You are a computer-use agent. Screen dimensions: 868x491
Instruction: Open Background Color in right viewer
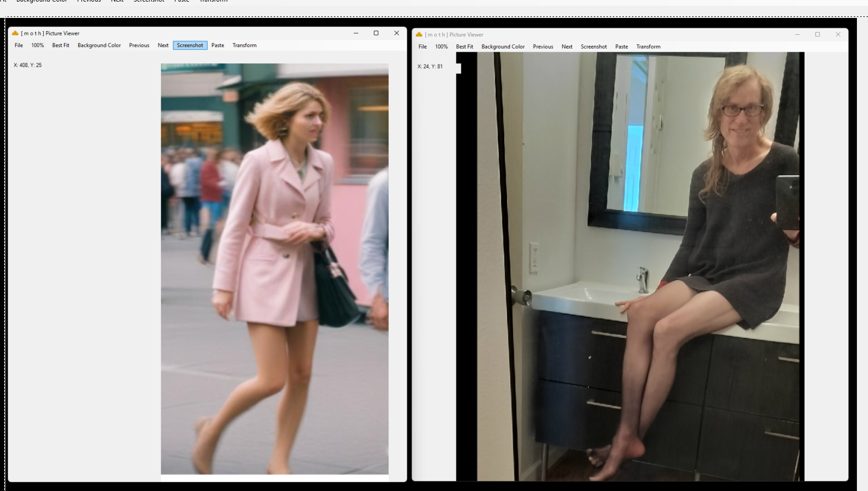tap(503, 47)
